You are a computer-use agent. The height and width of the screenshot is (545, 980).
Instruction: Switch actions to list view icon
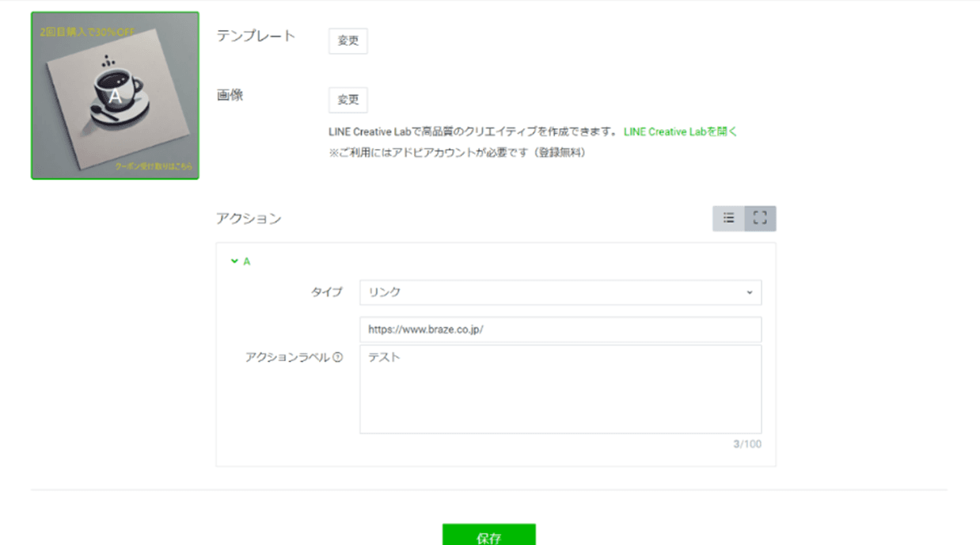click(728, 219)
